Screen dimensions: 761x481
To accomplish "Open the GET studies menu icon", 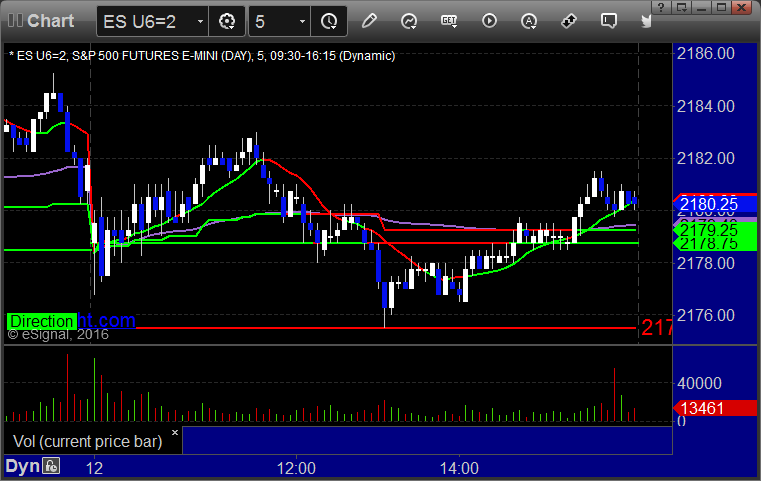I will pyautogui.click(x=449, y=21).
